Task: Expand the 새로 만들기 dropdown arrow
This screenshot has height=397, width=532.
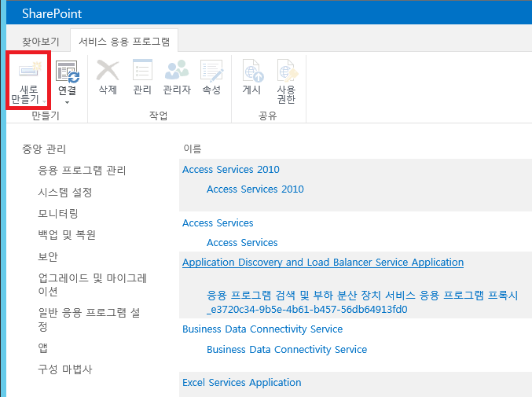Action: pos(44,101)
